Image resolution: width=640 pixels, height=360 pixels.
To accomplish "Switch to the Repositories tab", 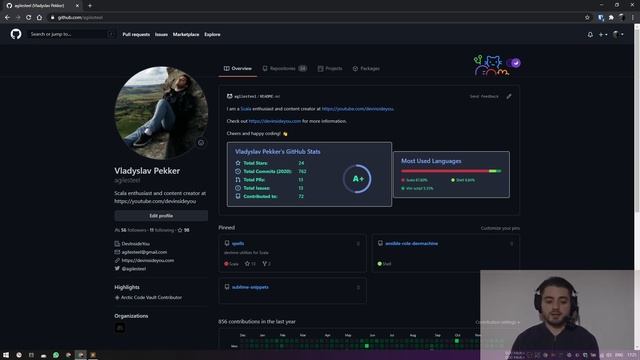I will (x=284, y=69).
